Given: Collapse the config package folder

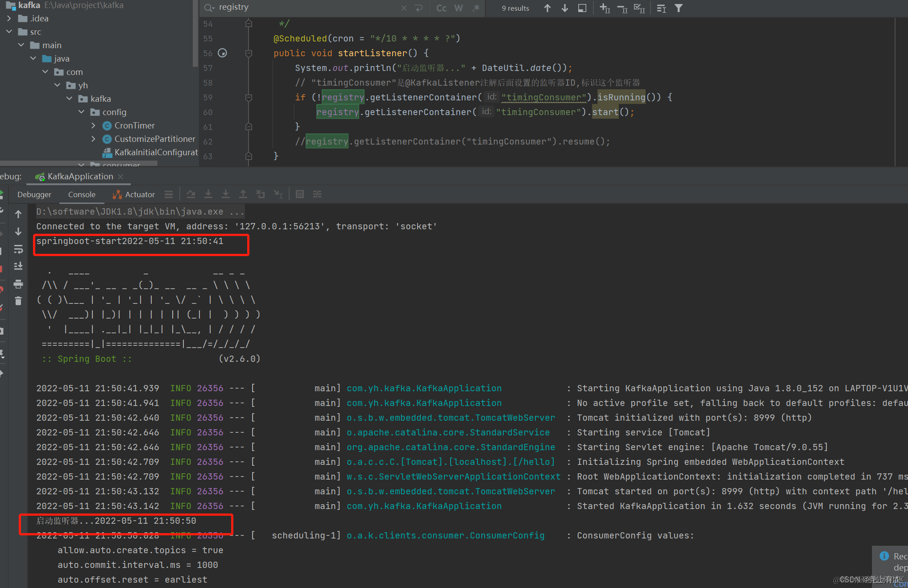Looking at the screenshot, I should [81, 112].
